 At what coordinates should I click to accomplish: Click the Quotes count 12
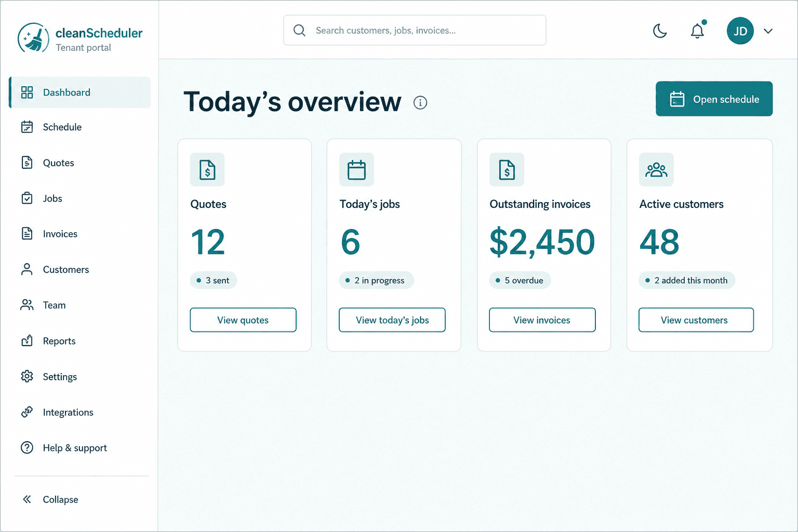click(x=208, y=242)
